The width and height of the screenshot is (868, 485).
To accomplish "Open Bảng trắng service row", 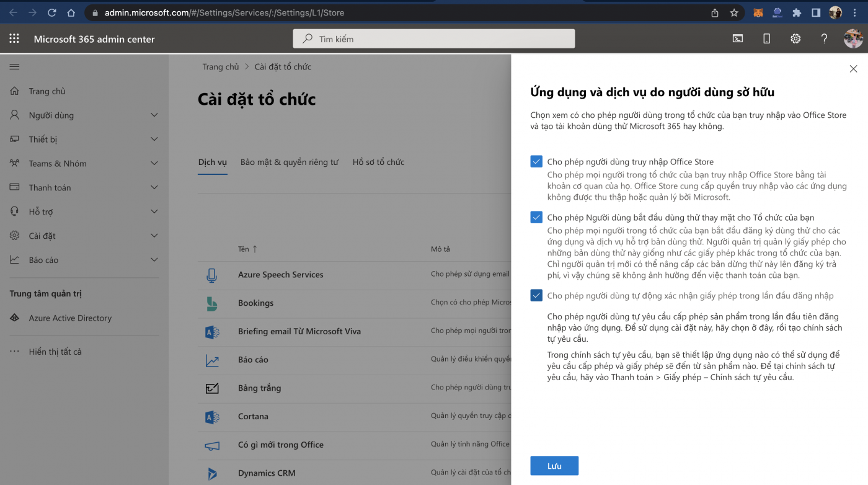I will (259, 388).
